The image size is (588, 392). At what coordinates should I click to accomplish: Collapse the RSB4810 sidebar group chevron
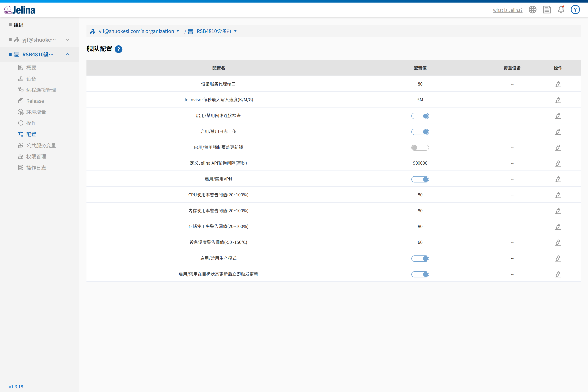pos(67,55)
